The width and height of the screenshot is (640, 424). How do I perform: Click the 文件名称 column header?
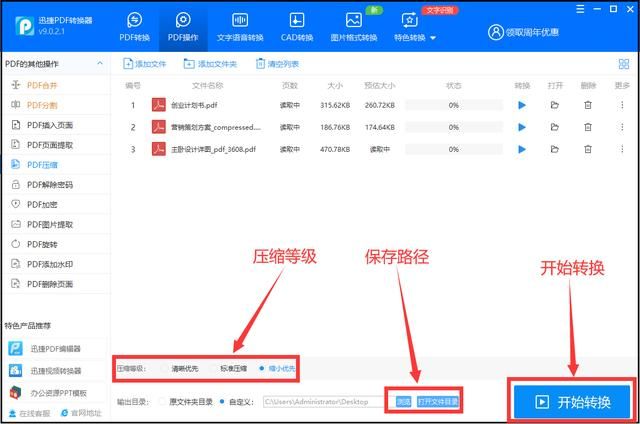coord(207,85)
